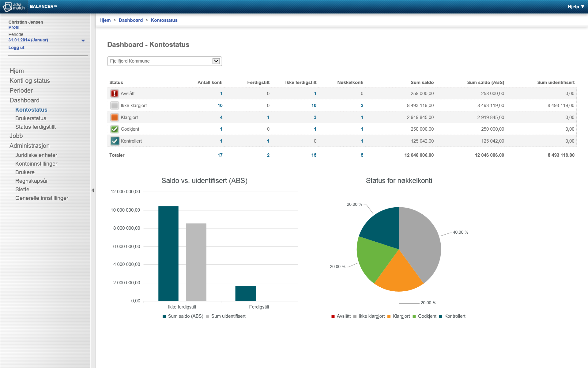Open Brukere administration page
Screen dimensions: 588x368
[25, 172]
